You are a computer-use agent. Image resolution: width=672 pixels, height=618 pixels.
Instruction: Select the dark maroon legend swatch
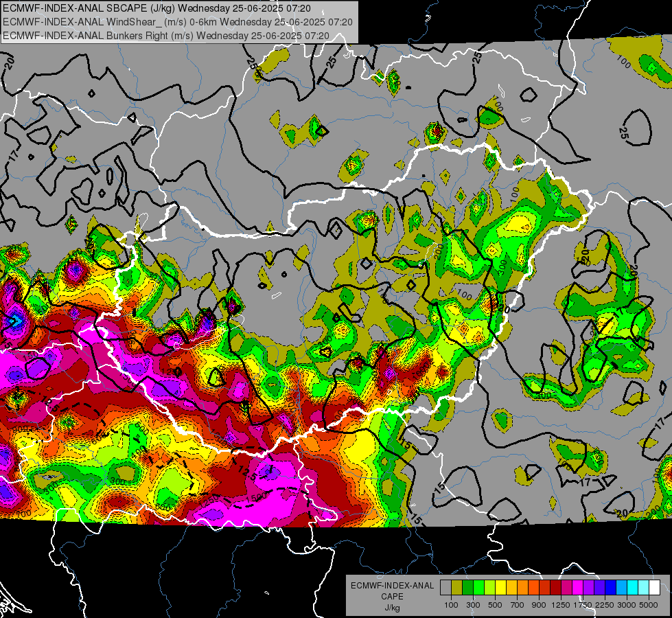[556, 588]
